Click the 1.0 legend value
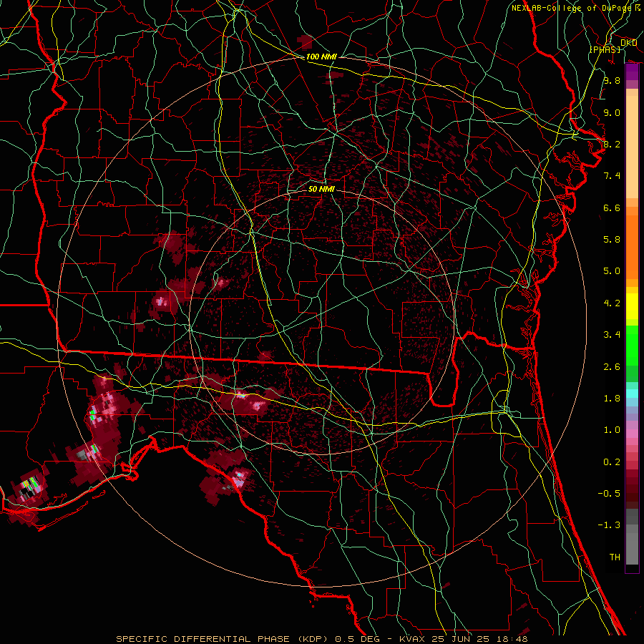 (x=612, y=430)
